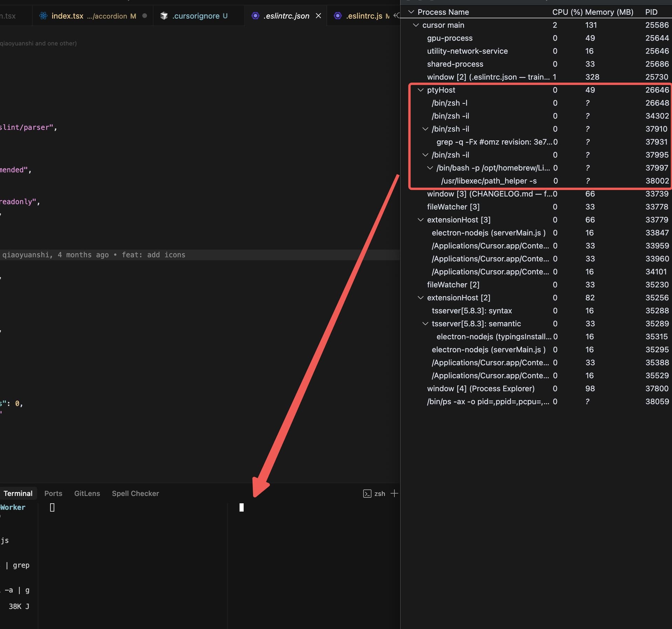Select the tsserver[5.8.3]: syntax row
This screenshot has width=672, height=629.
(x=536, y=310)
